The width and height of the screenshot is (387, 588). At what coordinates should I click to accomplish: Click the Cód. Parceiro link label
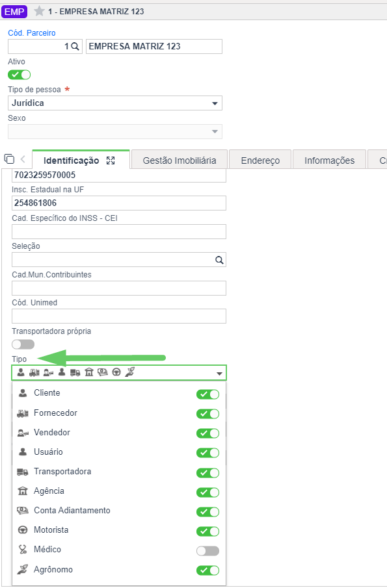[x=31, y=33]
